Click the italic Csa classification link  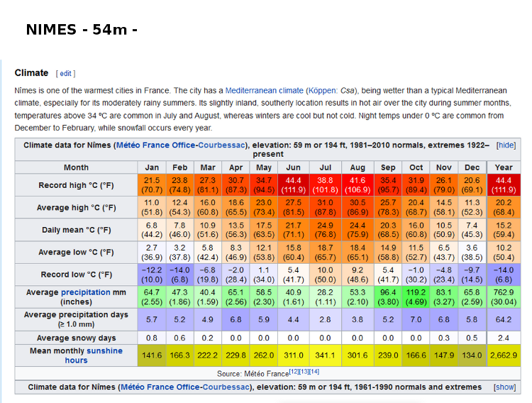pos(348,91)
